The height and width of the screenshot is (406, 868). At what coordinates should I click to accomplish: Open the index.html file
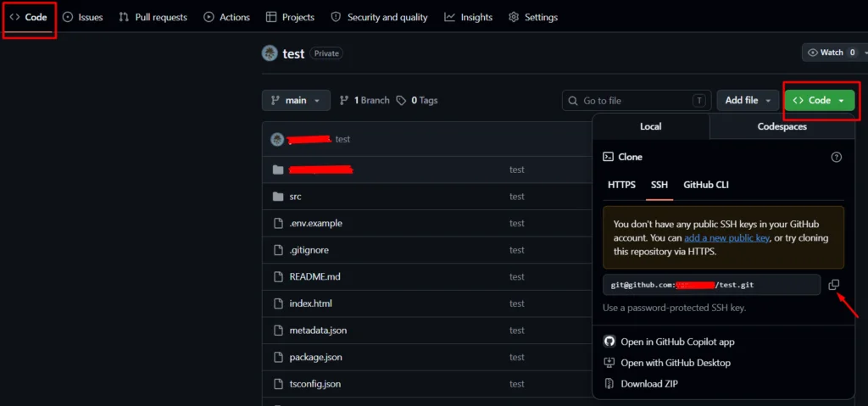[310, 303]
